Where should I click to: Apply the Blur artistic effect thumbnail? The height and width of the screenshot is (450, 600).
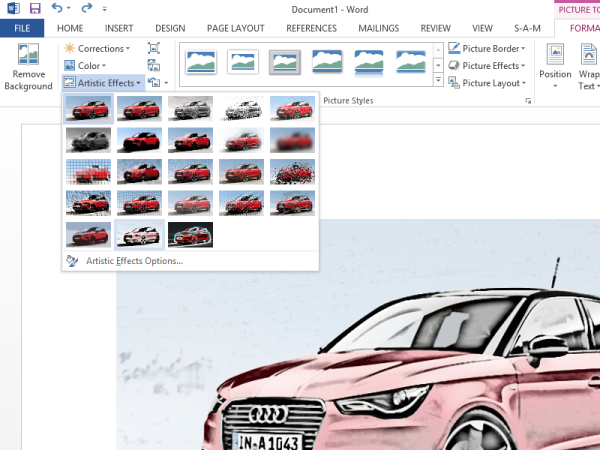pos(292,140)
